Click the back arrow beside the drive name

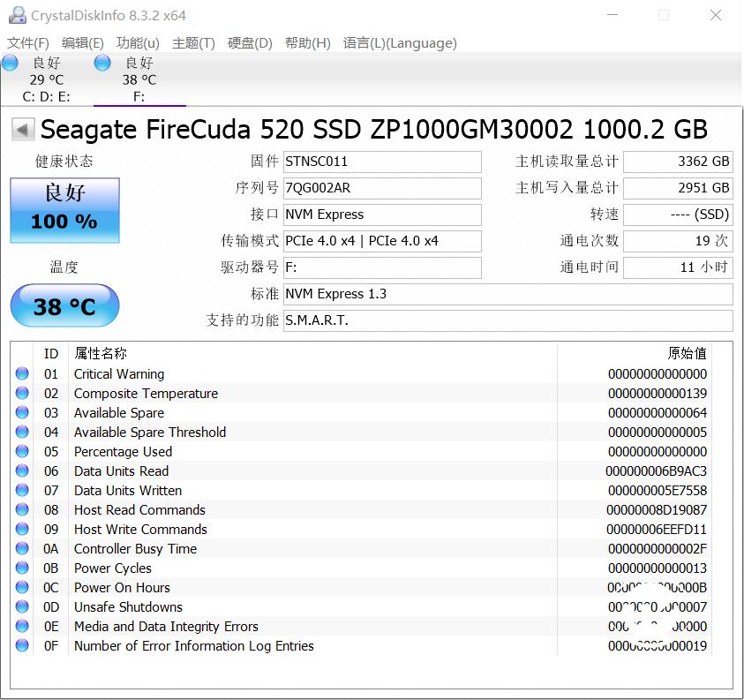point(21,129)
